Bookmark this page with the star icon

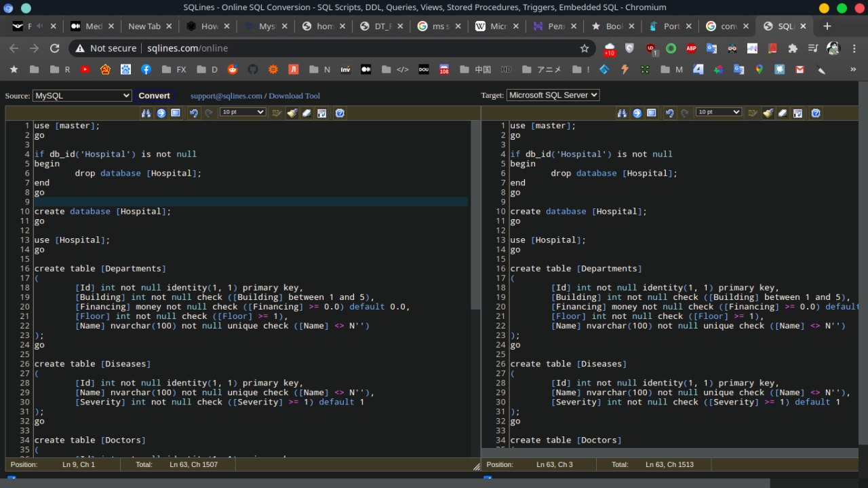(585, 48)
